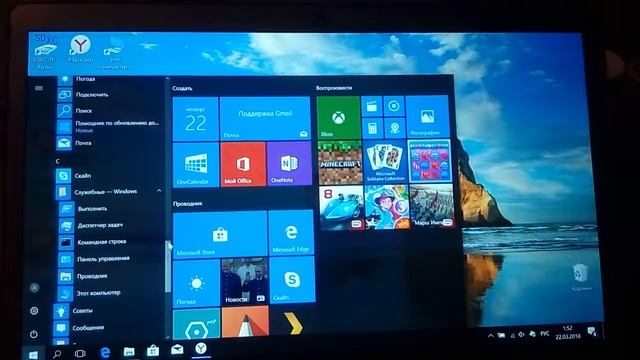Open the Minecraft tile
The width and height of the screenshot is (640, 360).
(x=340, y=162)
